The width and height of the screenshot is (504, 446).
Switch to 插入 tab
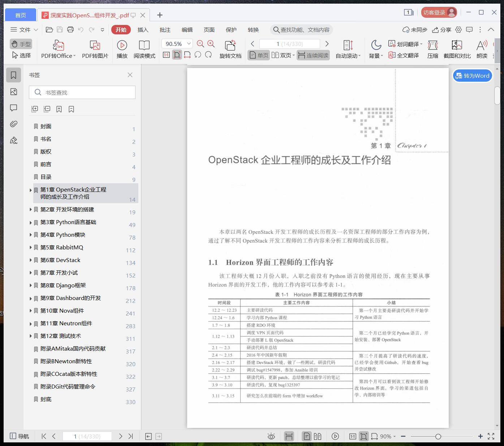143,30
